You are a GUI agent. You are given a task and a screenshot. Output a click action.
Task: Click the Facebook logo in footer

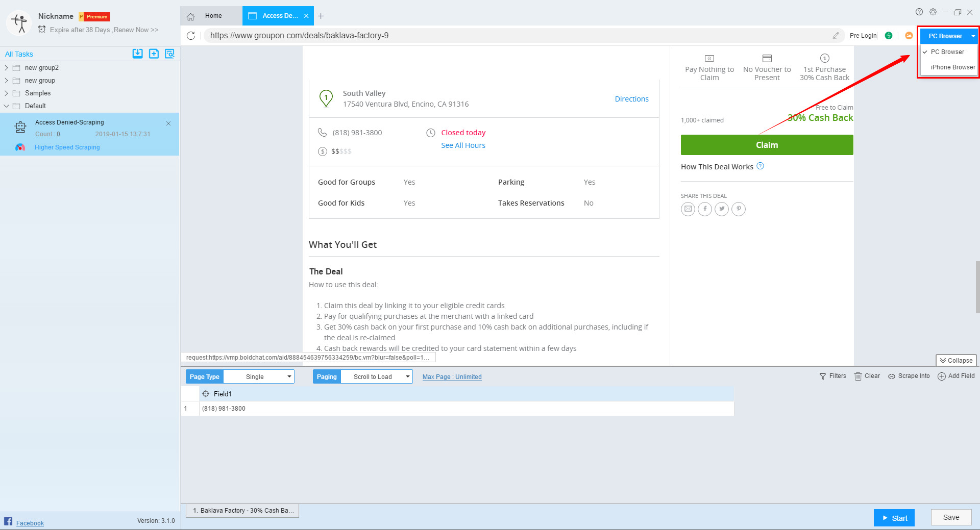click(8, 521)
